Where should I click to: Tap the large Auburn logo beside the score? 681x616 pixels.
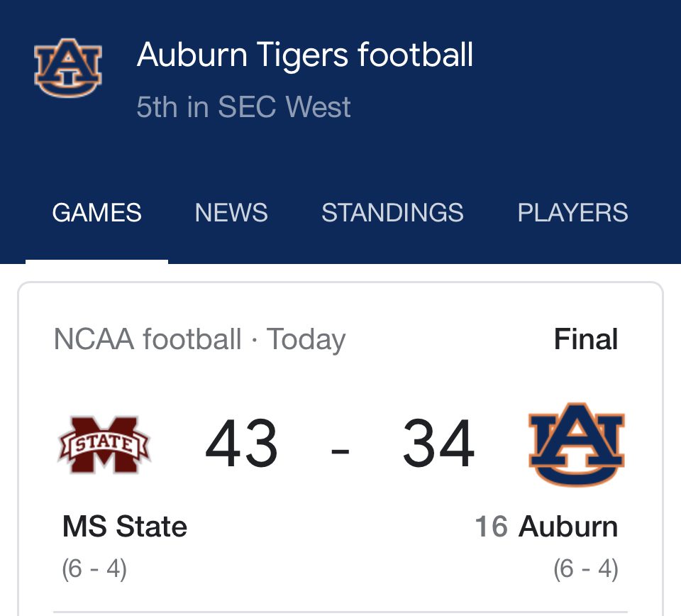pyautogui.click(x=576, y=445)
